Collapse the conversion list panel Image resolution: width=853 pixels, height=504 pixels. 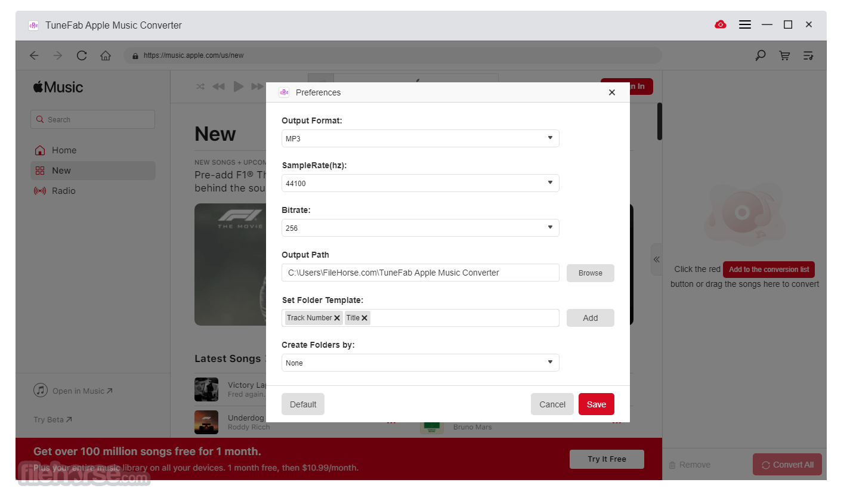point(656,259)
